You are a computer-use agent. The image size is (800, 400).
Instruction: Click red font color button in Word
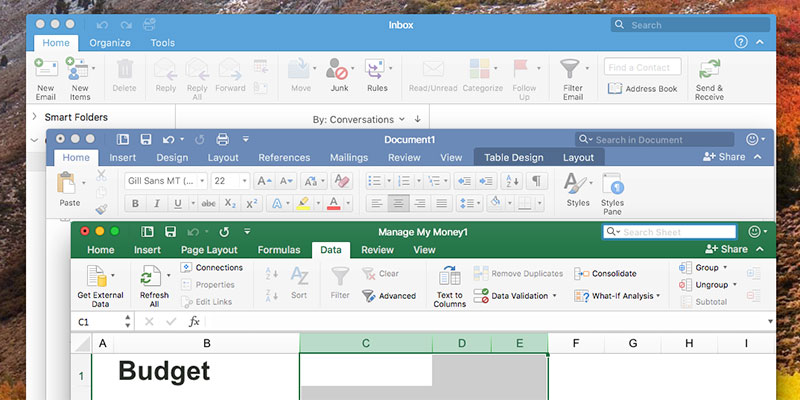click(x=334, y=204)
